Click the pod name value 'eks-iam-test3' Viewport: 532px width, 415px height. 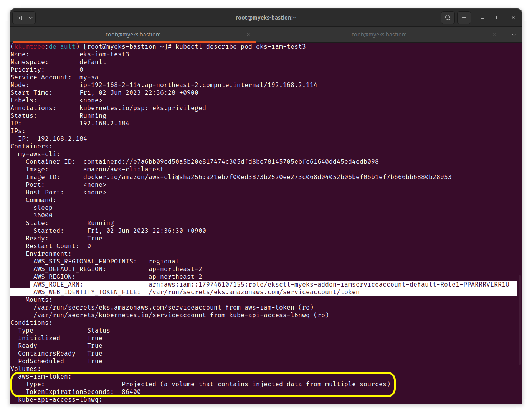click(104, 54)
